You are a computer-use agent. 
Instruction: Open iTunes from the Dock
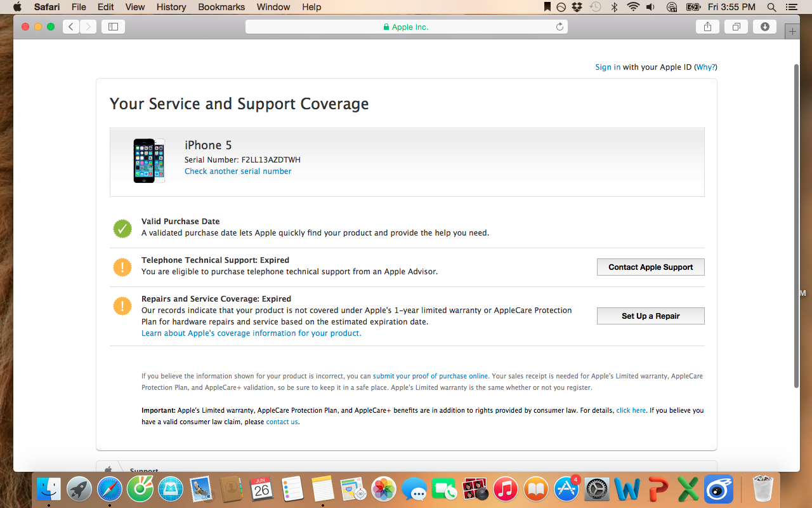pyautogui.click(x=506, y=490)
